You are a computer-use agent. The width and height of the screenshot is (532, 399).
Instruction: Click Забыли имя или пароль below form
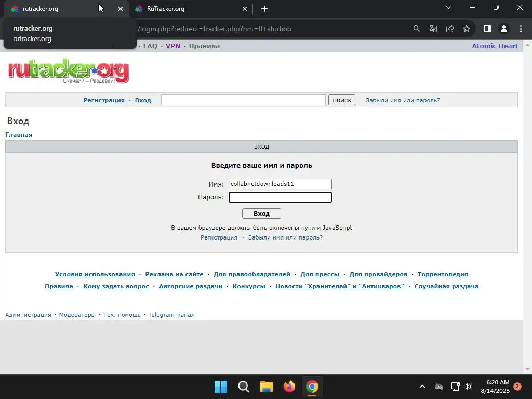point(285,237)
